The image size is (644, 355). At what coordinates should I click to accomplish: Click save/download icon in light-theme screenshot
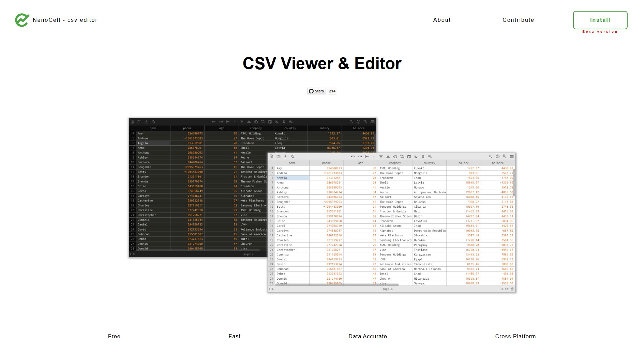coord(285,157)
